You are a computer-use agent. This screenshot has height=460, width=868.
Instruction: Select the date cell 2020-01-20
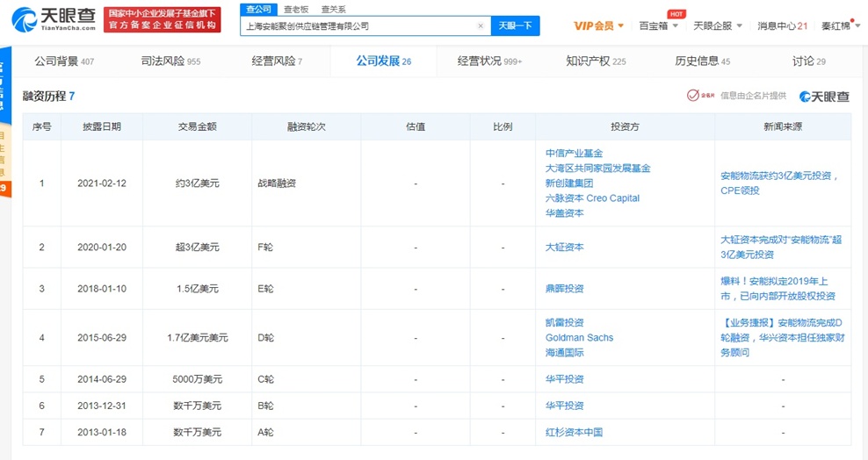click(102, 248)
